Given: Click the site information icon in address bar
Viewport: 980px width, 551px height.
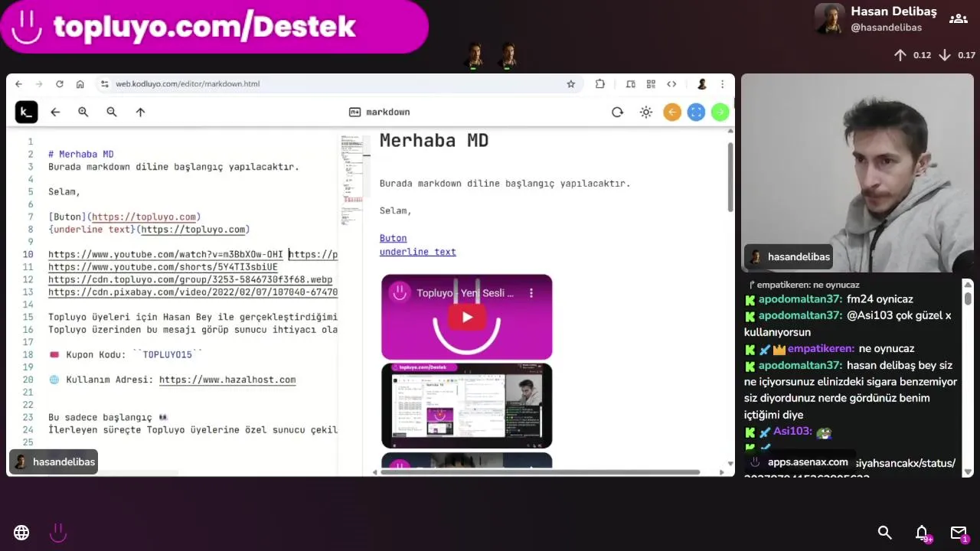Looking at the screenshot, I should (104, 84).
